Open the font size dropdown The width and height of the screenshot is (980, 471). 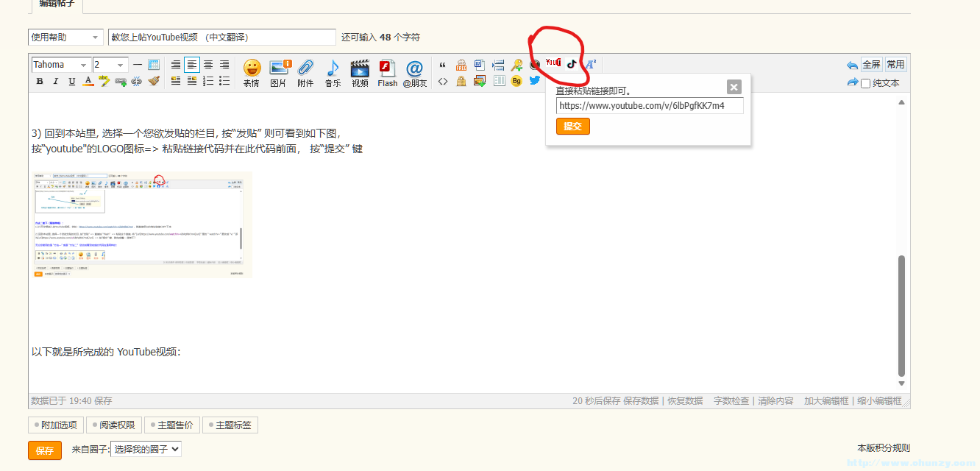click(108, 64)
